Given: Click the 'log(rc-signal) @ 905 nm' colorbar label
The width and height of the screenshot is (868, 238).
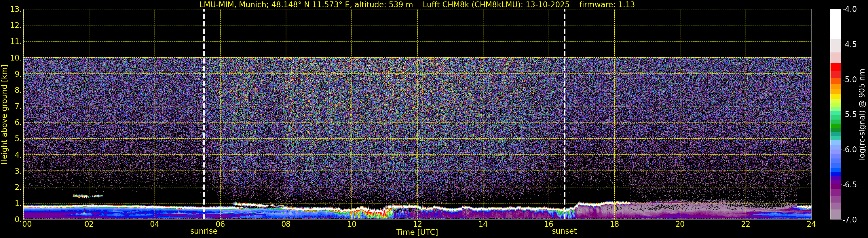Looking at the screenshot, I should 862,115.
